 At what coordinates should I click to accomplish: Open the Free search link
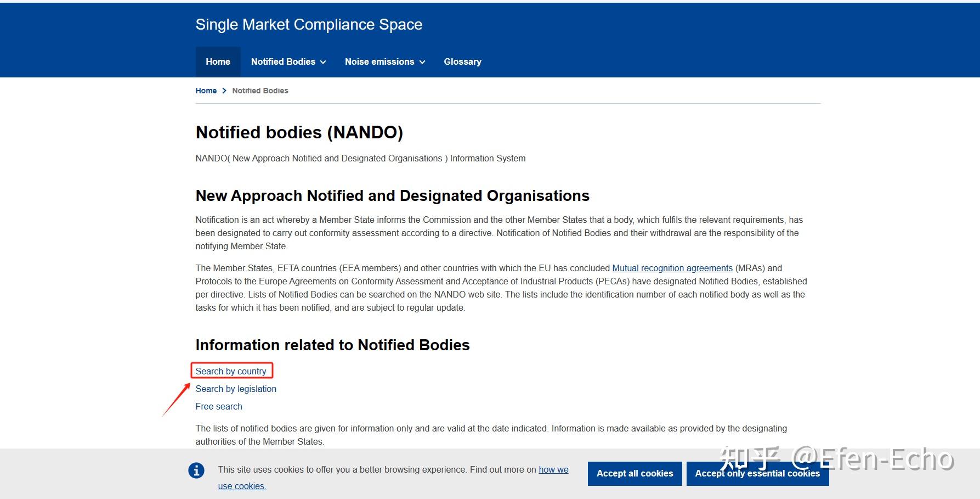point(219,406)
